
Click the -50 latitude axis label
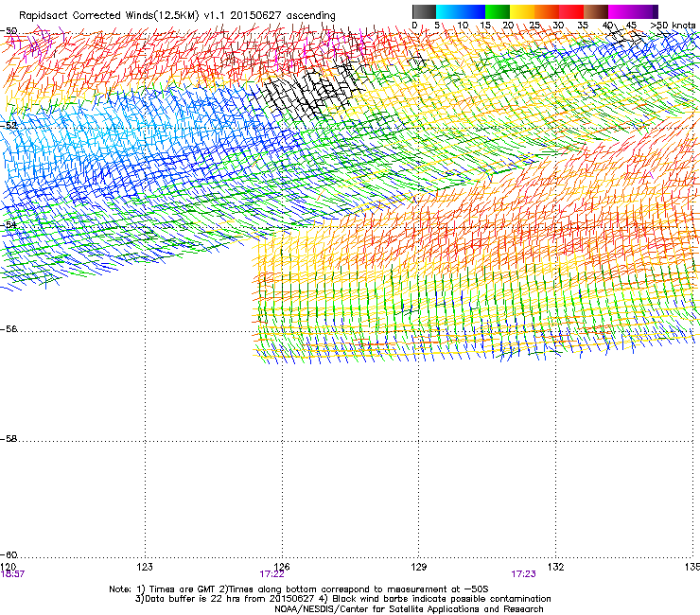tap(9, 31)
